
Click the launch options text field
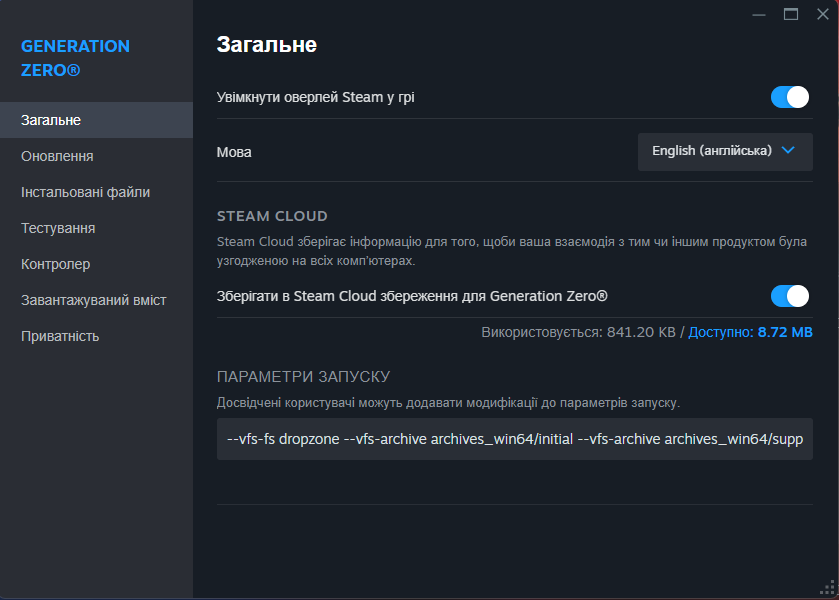click(x=515, y=439)
